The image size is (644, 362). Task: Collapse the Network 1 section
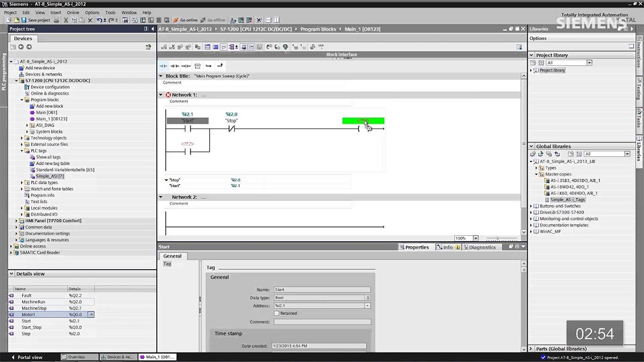[x=161, y=95]
